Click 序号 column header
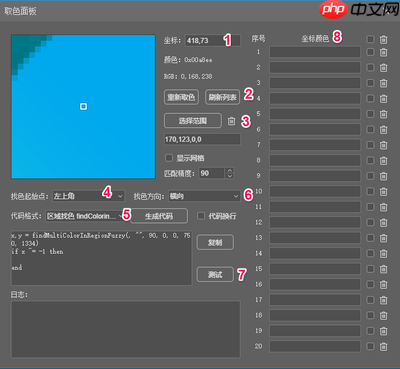Image resolution: width=400 pixels, height=369 pixels. (258, 39)
